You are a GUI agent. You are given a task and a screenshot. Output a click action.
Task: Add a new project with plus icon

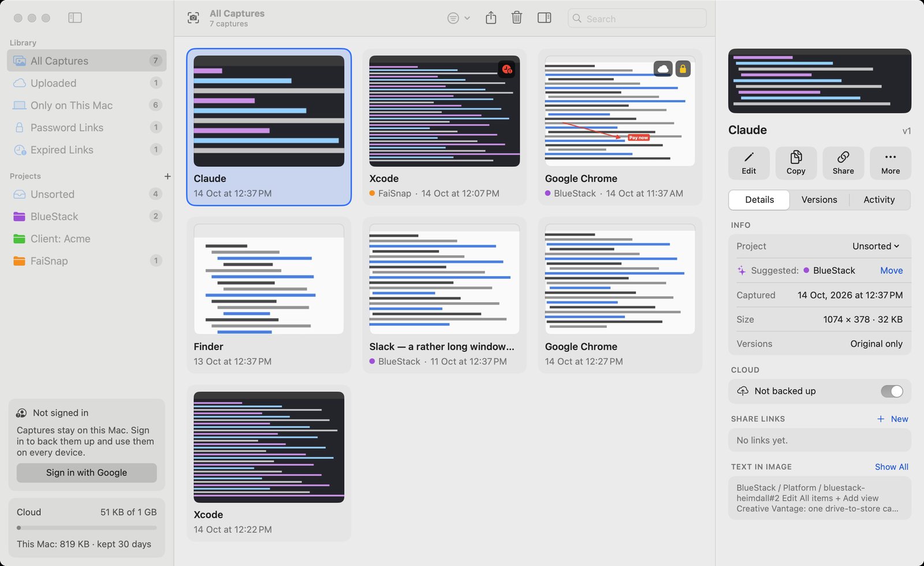click(x=167, y=176)
